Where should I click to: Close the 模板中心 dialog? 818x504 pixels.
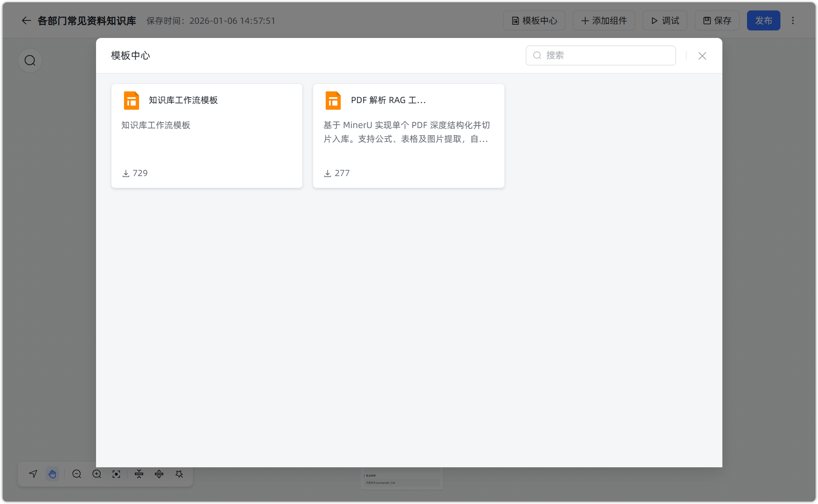coord(702,56)
